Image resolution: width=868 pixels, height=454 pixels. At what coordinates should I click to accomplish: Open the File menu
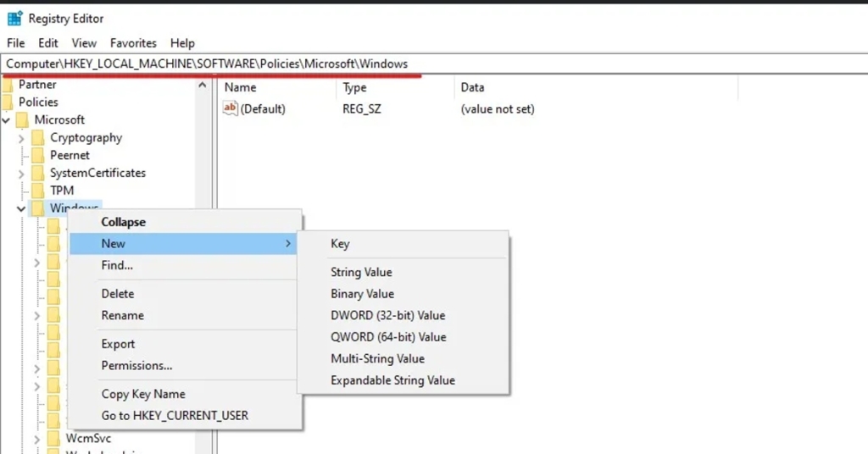[15, 43]
